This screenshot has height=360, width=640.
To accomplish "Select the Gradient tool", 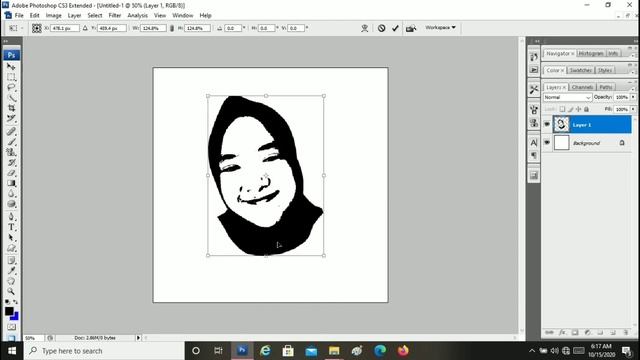I will coord(11,183).
